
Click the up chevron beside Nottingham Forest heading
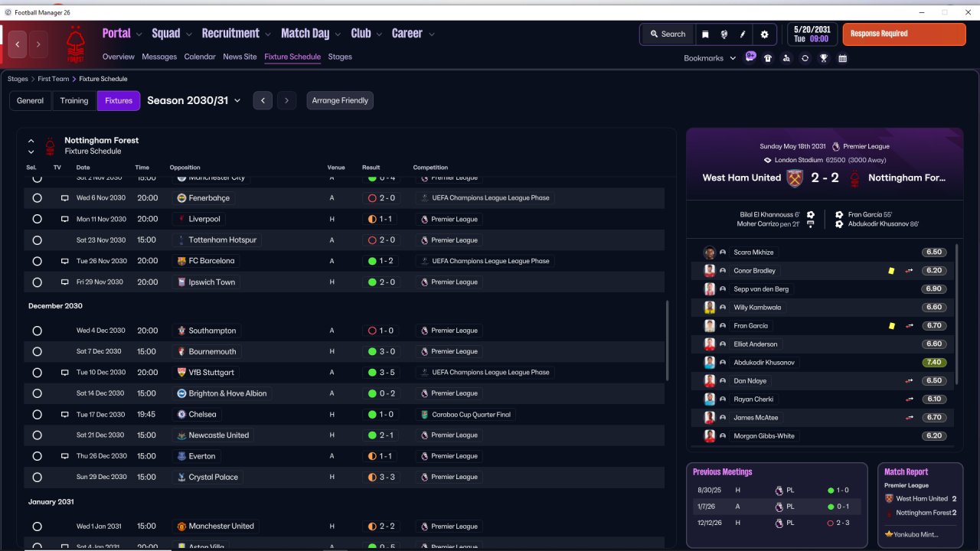pyautogui.click(x=31, y=141)
